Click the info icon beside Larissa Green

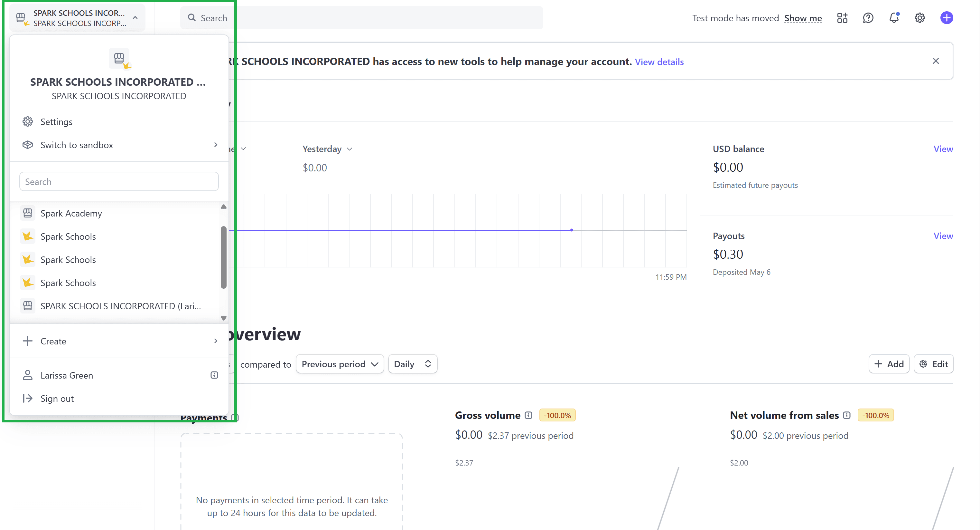pyautogui.click(x=214, y=375)
